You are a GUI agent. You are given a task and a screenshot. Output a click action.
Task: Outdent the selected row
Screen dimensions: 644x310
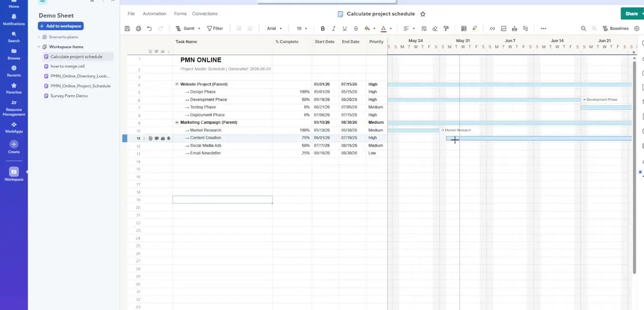[238, 29]
